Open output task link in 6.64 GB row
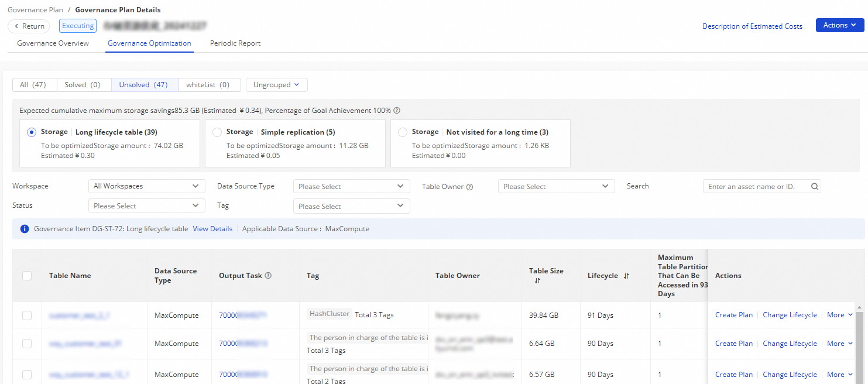The width and height of the screenshot is (868, 384). (243, 344)
